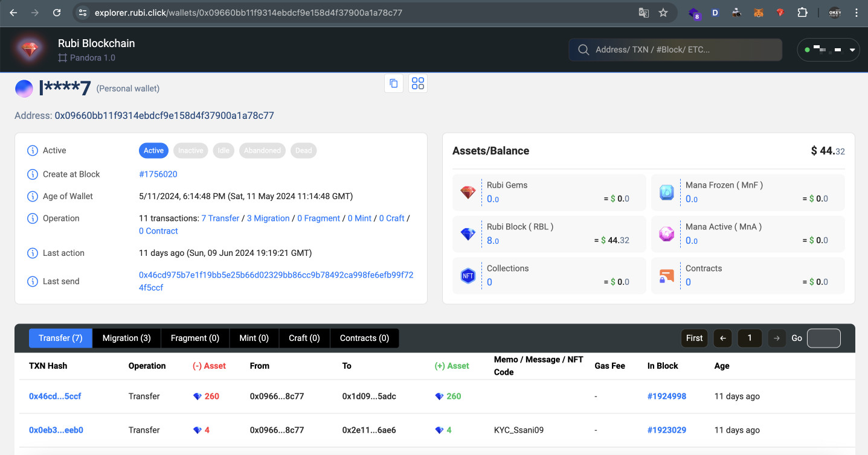Screen dimensions: 868x455
Task: Switch to the Migration (3) tab
Action: [127, 338]
